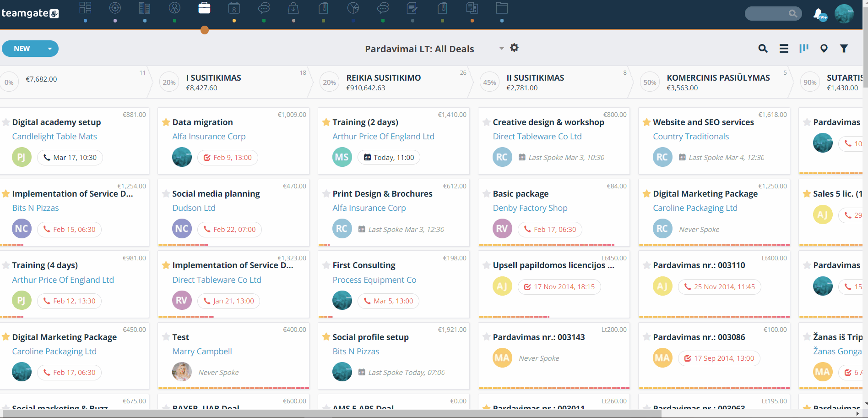
Task: Click the search magnifier in the toolbar
Action: pyautogui.click(x=763, y=49)
